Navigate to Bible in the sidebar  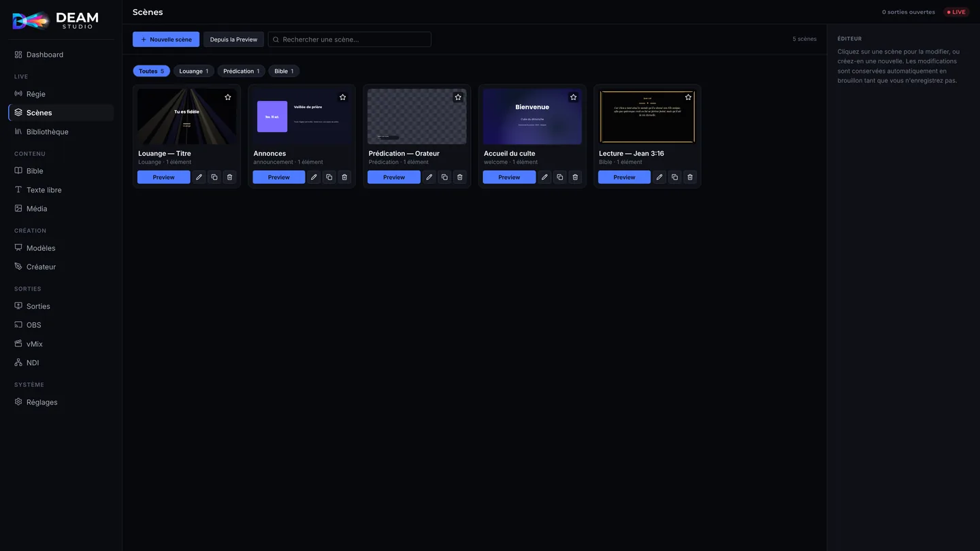61,171
